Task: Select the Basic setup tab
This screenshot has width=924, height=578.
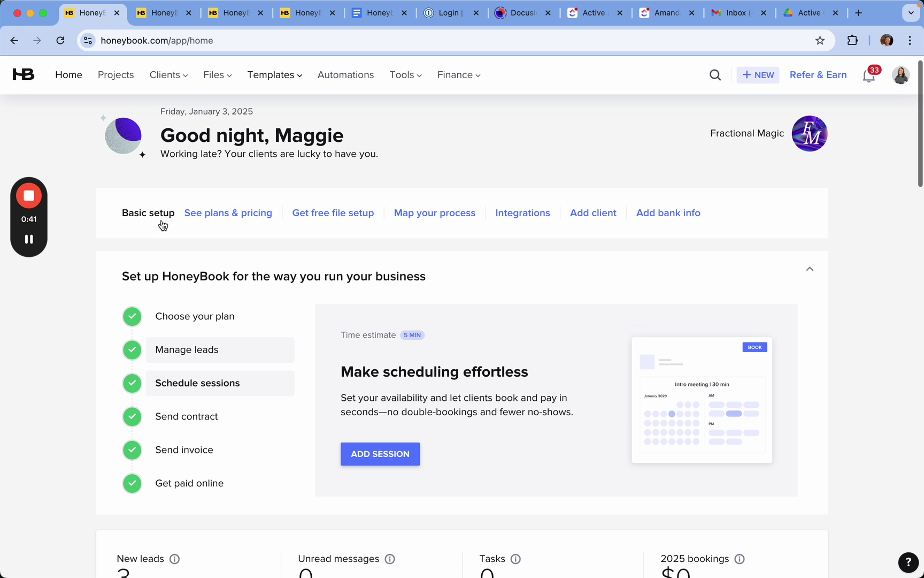Action: click(x=148, y=213)
